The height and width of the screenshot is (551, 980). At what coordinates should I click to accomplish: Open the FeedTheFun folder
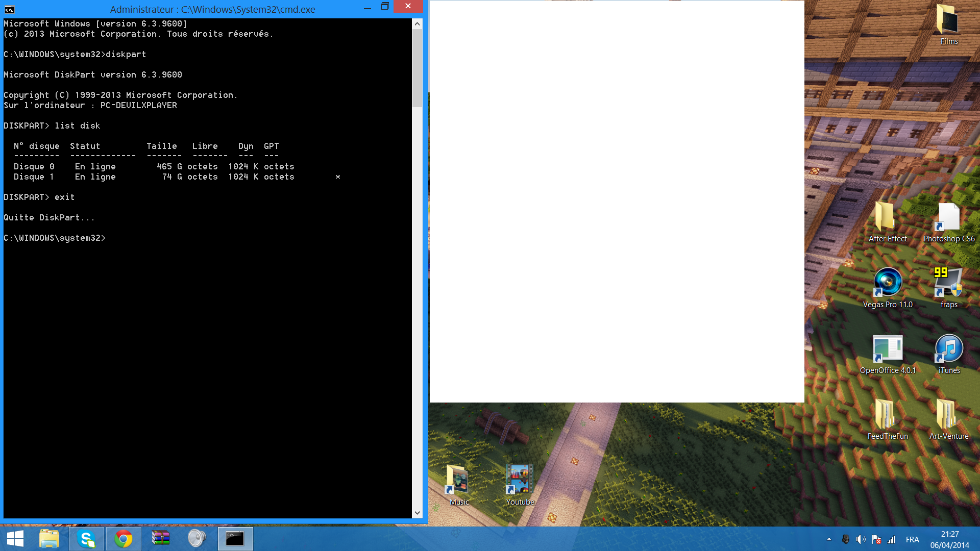click(887, 419)
